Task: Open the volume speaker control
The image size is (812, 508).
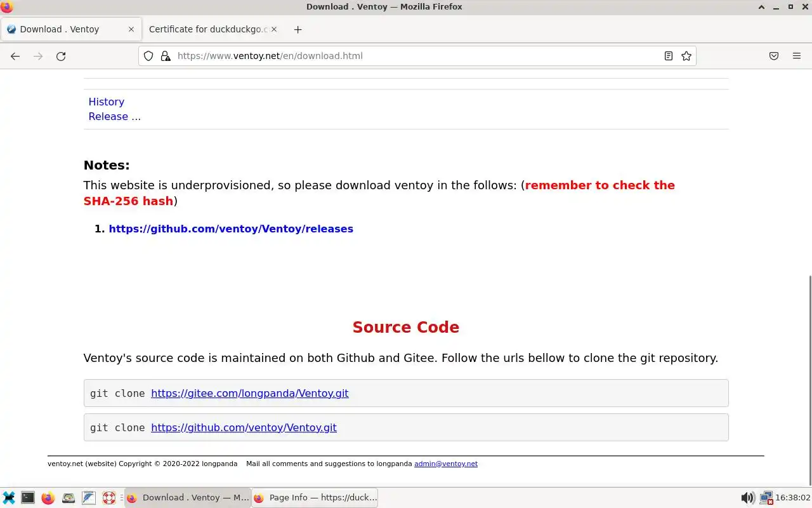Action: (x=748, y=498)
